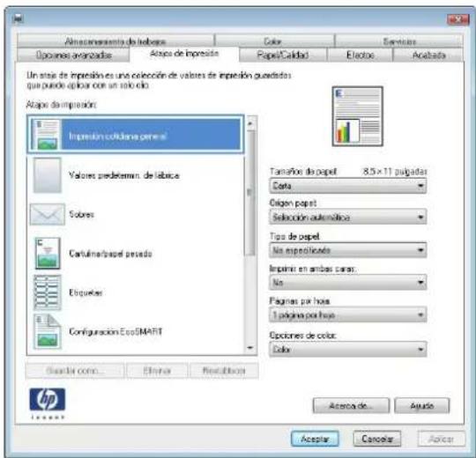Screen dimensions: 476x458
Task: Click the shortcut list scroll down arrow
Action: 250,348
